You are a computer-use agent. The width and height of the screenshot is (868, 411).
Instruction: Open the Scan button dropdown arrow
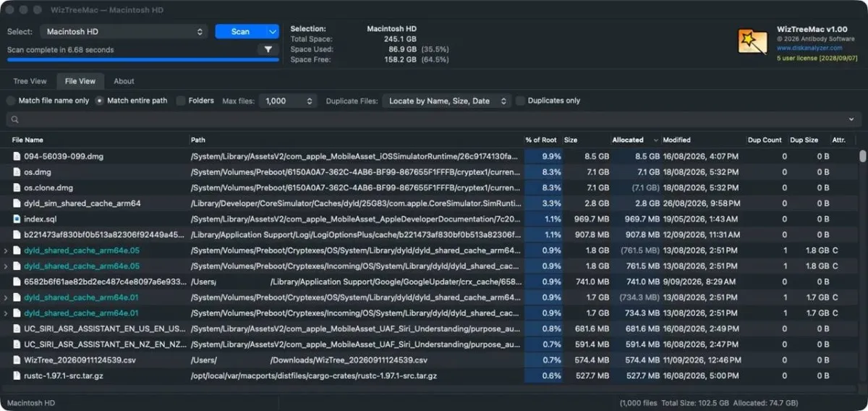(272, 32)
